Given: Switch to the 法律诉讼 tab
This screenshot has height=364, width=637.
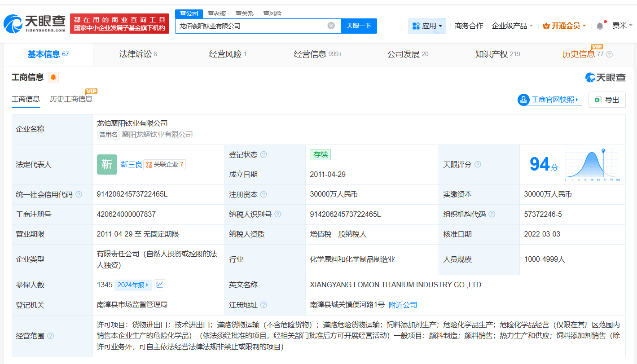Looking at the screenshot, I should pos(138,54).
